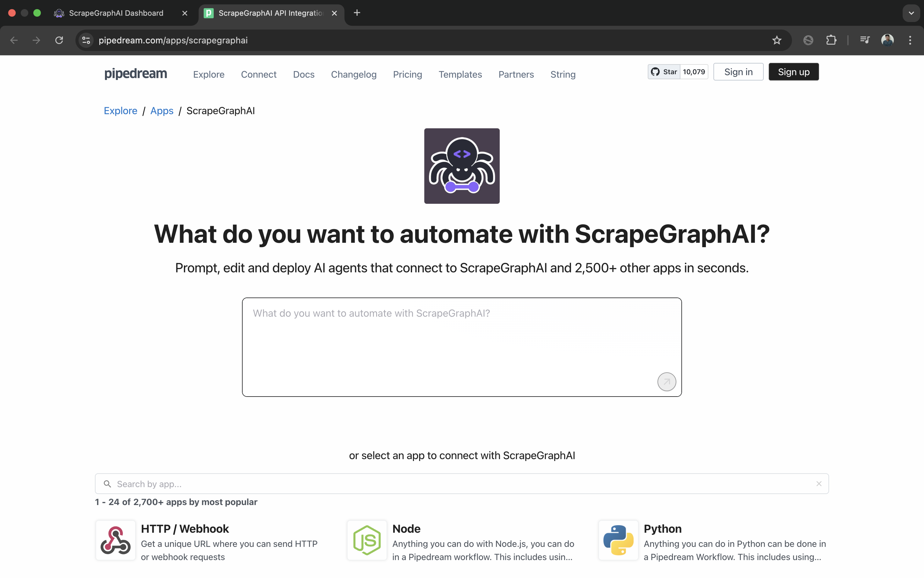Click the 10,079 star count

[x=694, y=72]
